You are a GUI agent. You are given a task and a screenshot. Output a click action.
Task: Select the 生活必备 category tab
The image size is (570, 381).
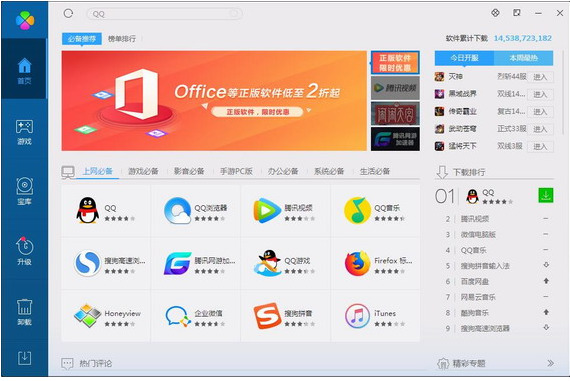pos(375,171)
